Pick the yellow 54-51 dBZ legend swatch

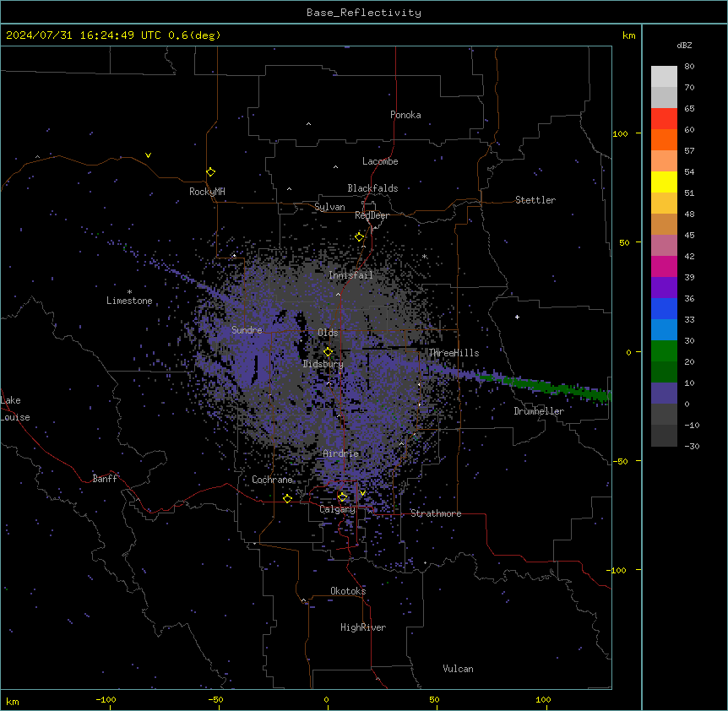click(x=664, y=182)
